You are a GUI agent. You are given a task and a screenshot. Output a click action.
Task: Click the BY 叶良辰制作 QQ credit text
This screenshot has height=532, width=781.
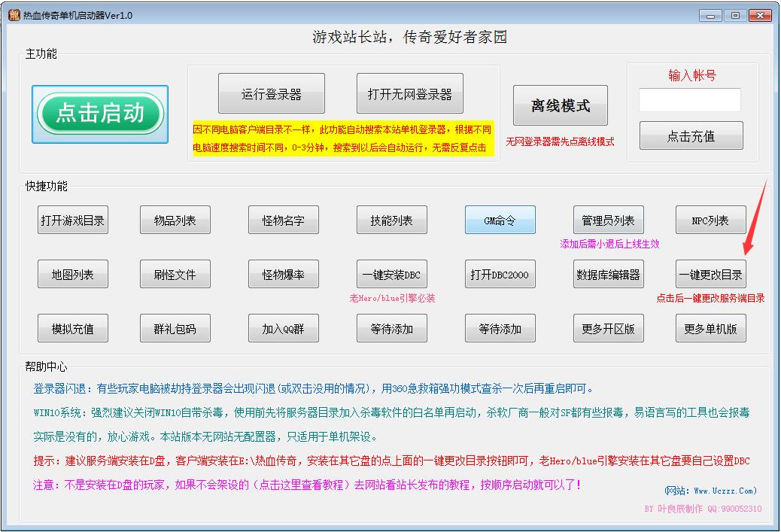tap(703, 509)
